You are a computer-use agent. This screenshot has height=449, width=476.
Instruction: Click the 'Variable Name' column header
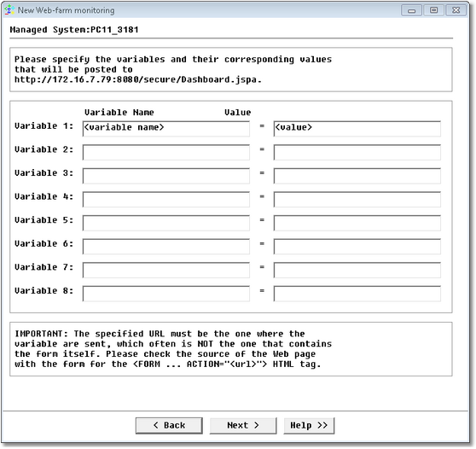coord(119,113)
